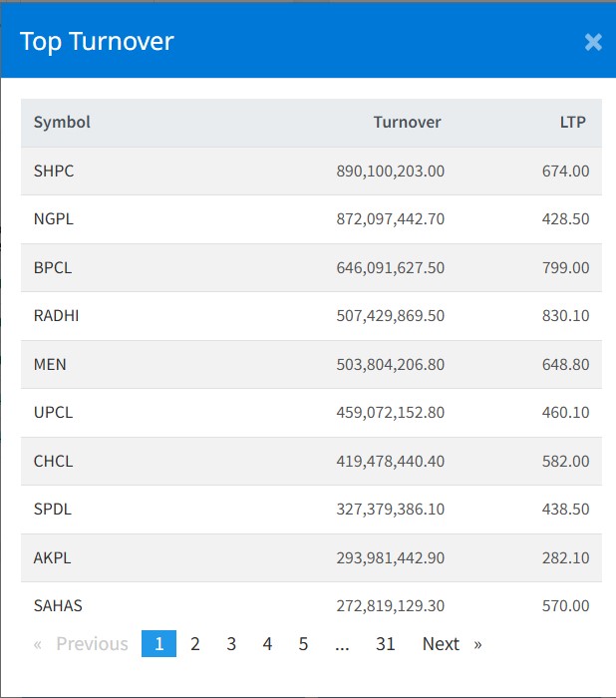The width and height of the screenshot is (616, 698).
Task: Select the SHPC symbol row
Action: [54, 172]
